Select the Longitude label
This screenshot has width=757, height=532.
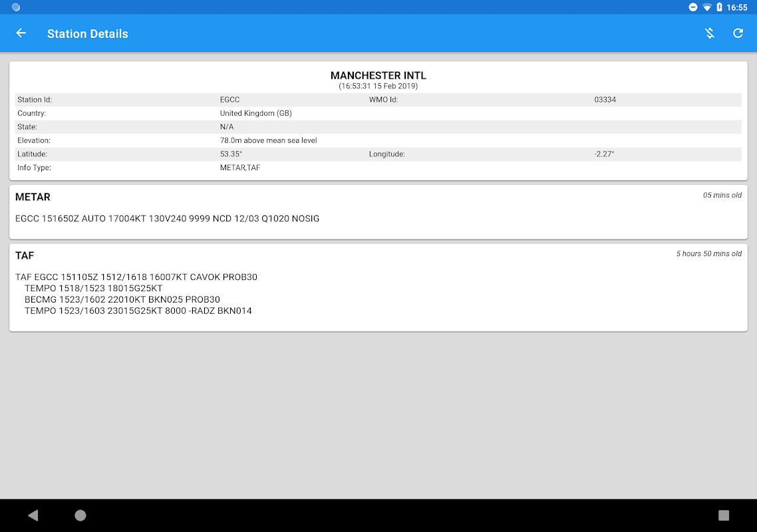point(386,154)
